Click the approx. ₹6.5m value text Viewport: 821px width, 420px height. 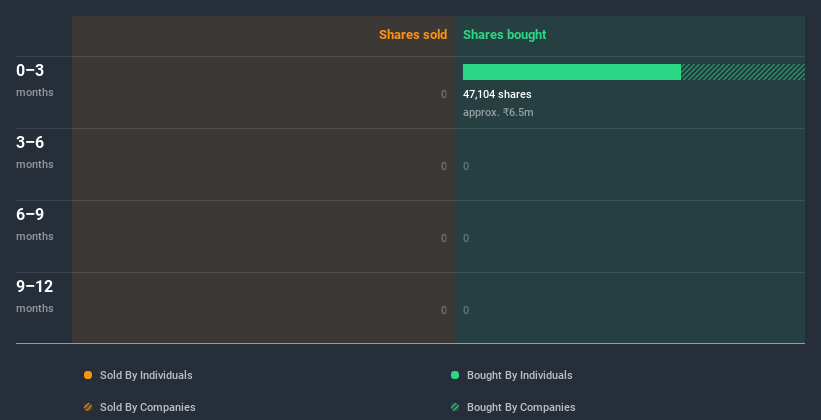(498, 112)
